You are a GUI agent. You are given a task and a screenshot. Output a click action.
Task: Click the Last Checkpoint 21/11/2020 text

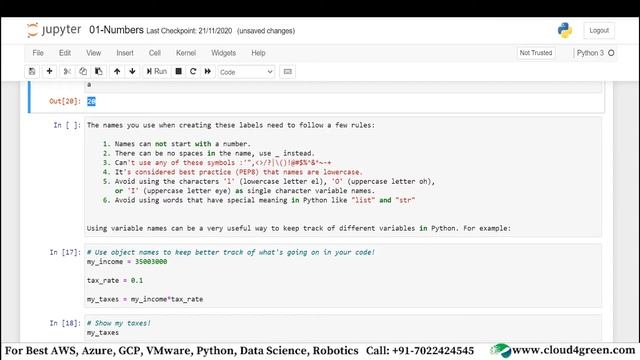pyautogui.click(x=189, y=31)
